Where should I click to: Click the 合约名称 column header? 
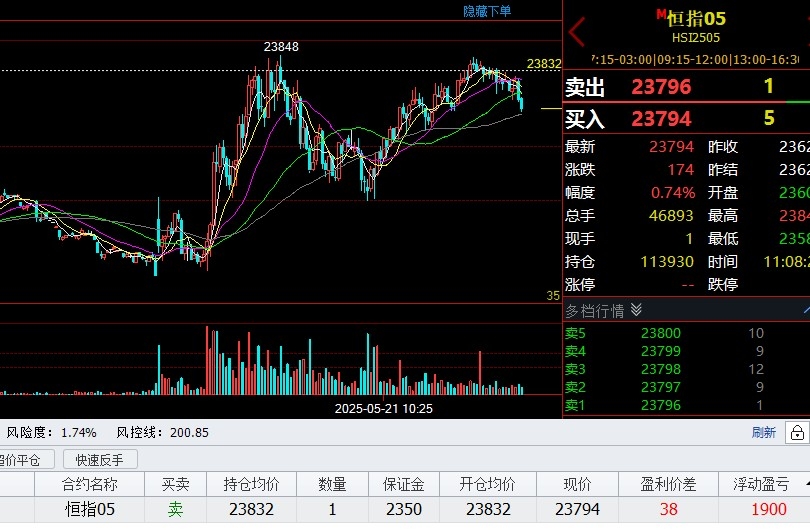click(89, 484)
